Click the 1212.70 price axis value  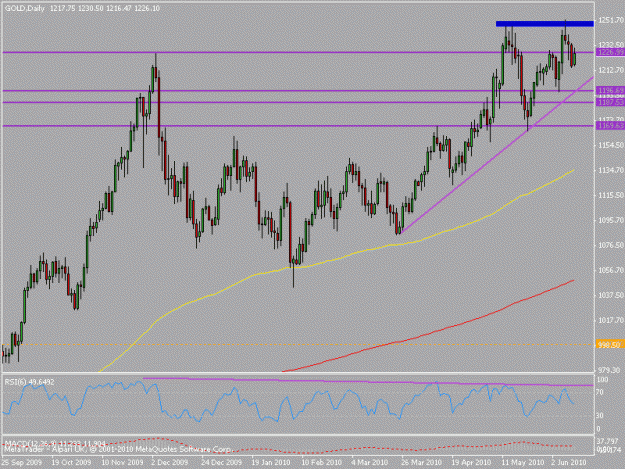point(610,70)
